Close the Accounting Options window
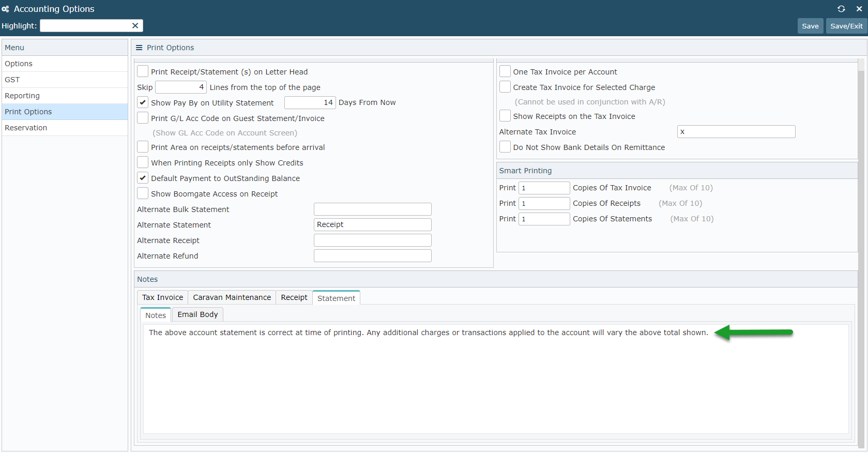Viewport: 868px width, 453px height. click(859, 9)
